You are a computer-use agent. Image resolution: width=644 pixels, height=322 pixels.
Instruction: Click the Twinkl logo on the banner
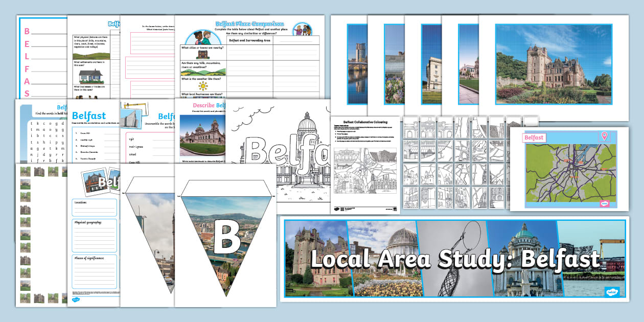612,292
